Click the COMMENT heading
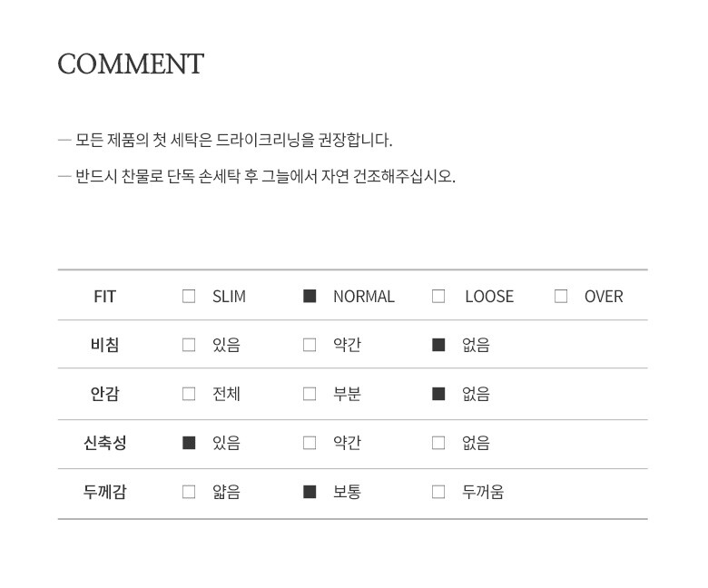Image resolution: width=708 pixels, height=588 pixels. point(131,64)
